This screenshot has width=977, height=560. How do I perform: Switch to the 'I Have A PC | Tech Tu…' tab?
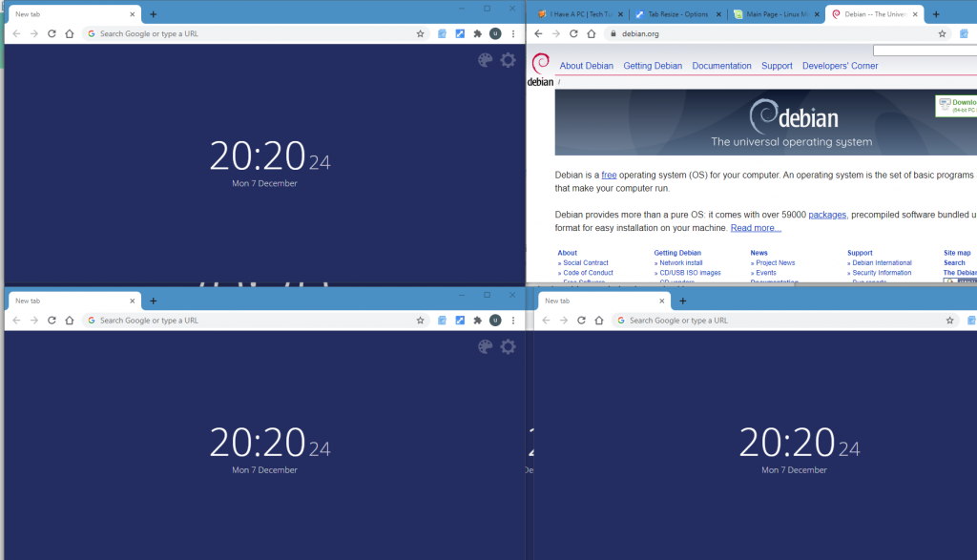tap(580, 14)
